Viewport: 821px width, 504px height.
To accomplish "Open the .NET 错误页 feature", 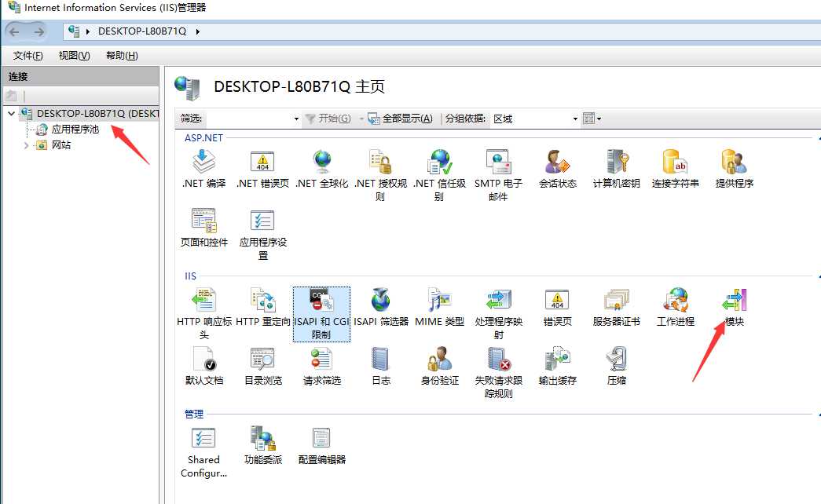I will (263, 169).
